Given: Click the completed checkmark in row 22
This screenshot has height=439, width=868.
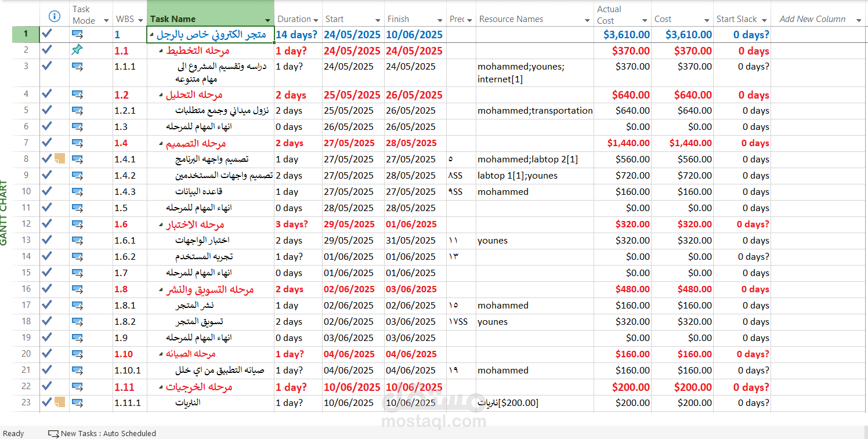Looking at the screenshot, I should click(47, 386).
